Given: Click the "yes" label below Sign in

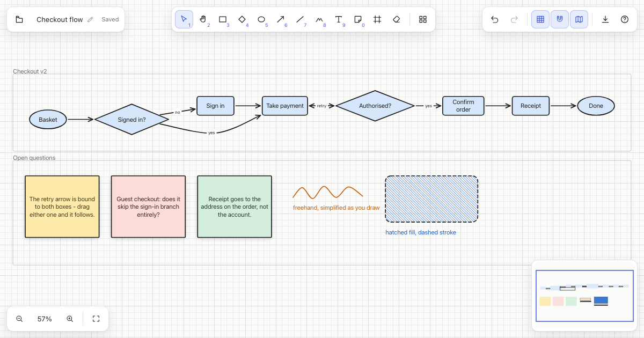Looking at the screenshot, I should (211, 133).
